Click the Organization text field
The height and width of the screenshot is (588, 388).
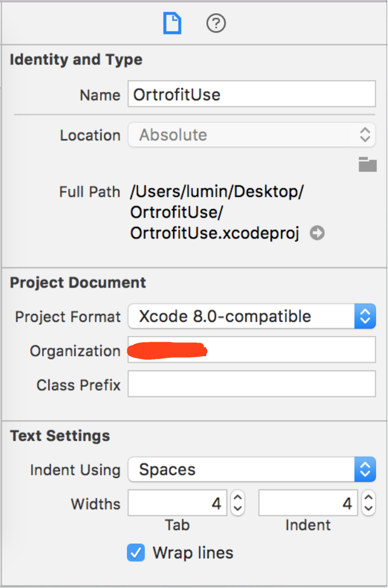click(252, 350)
